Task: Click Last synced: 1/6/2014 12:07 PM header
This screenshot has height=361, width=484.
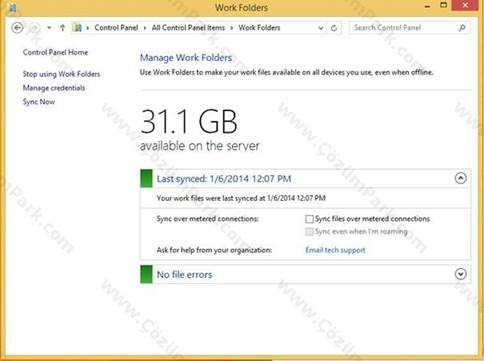Action: click(x=224, y=179)
